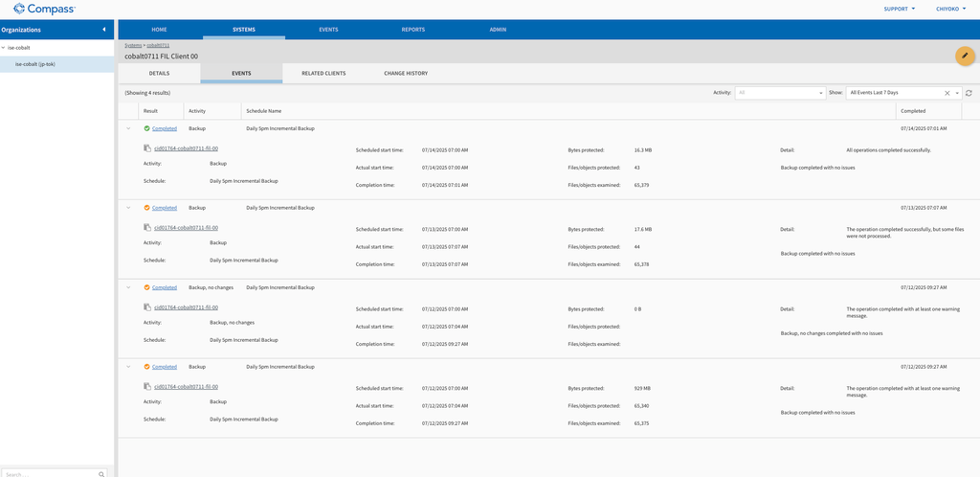Click the 929 MB bytes protected value

(x=642, y=388)
